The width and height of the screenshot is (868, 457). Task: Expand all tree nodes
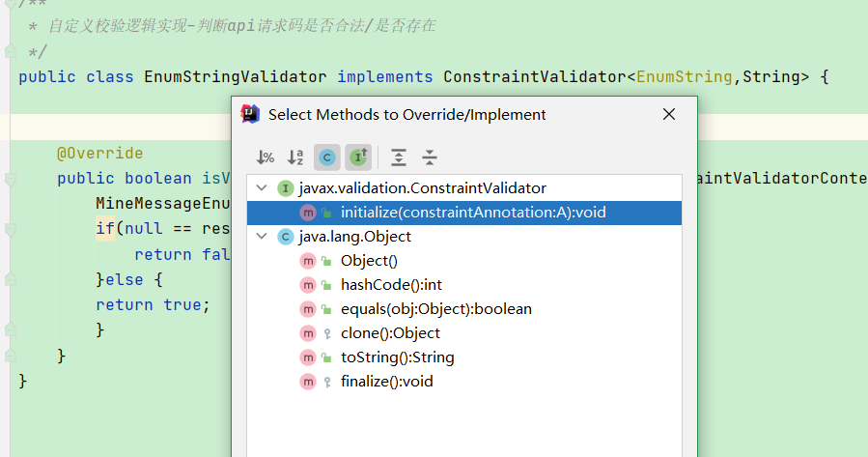click(399, 157)
